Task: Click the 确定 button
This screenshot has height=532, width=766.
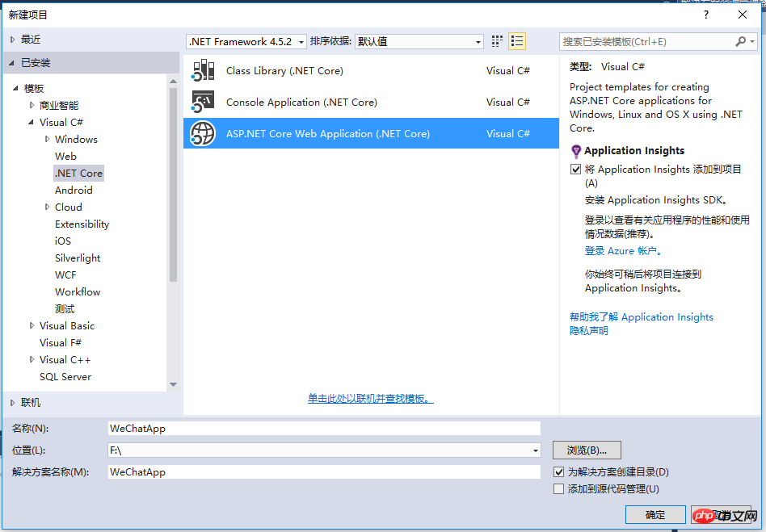Action: point(655,515)
